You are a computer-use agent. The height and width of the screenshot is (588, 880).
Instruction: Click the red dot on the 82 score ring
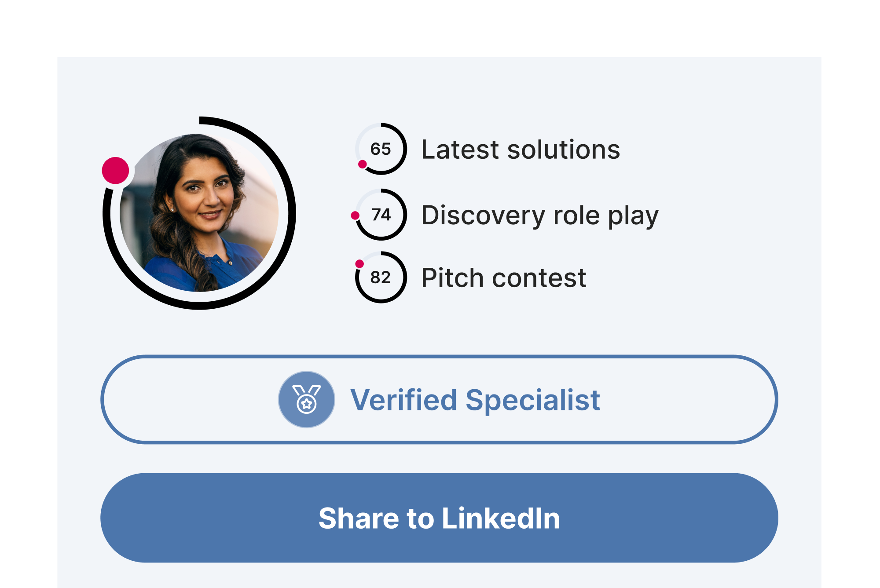(359, 264)
